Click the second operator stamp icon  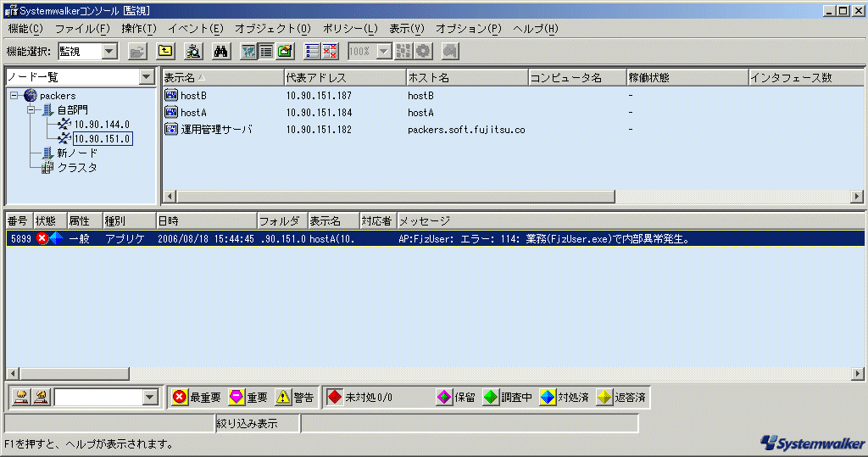click(41, 397)
